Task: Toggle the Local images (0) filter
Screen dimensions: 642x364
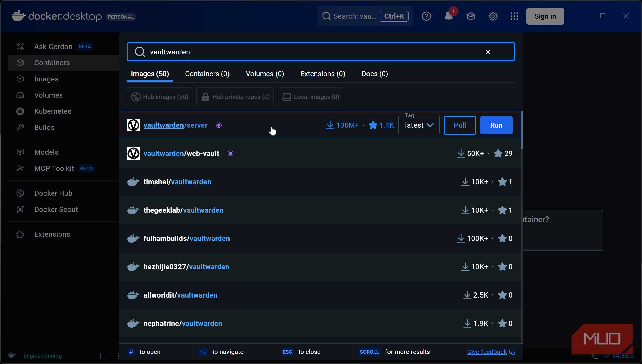Action: tap(311, 97)
